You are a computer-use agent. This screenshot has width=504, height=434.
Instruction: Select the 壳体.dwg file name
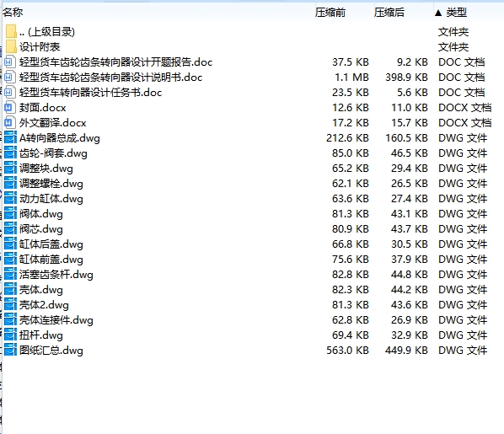(40, 290)
